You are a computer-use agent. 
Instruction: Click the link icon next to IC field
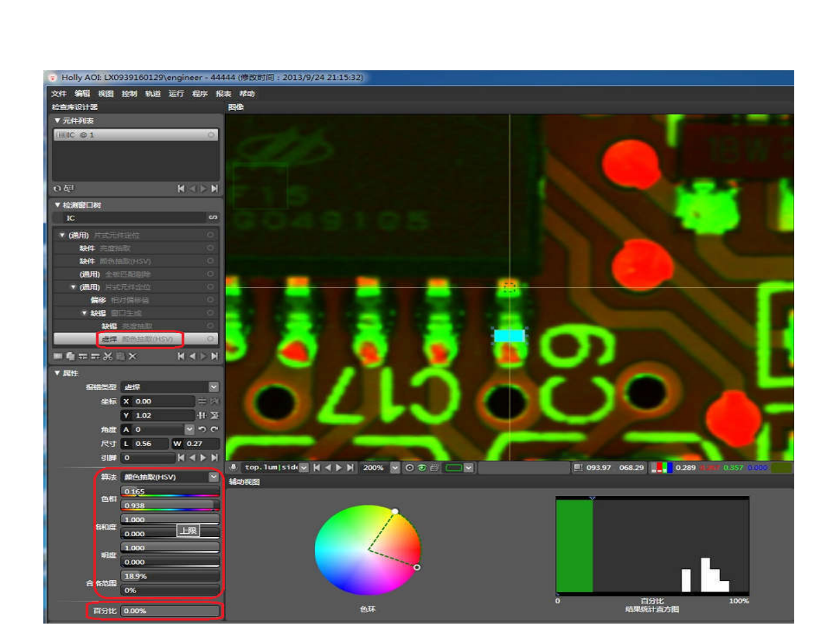tap(213, 218)
